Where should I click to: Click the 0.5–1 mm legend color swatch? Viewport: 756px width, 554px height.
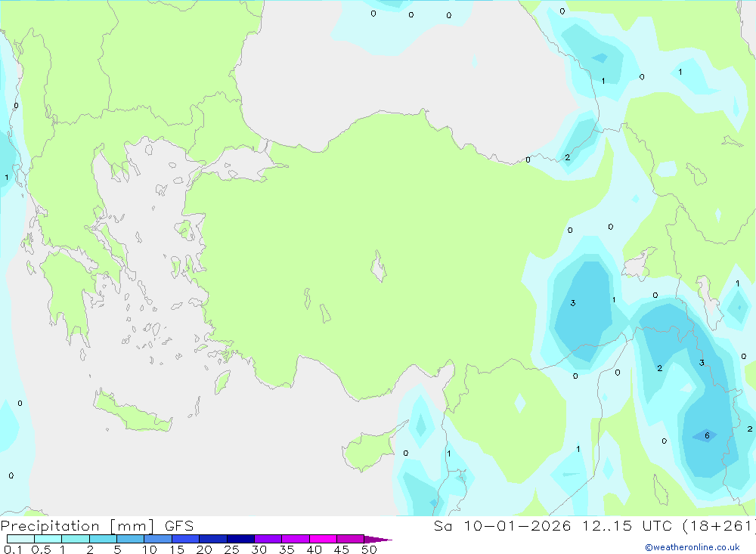coord(48,539)
